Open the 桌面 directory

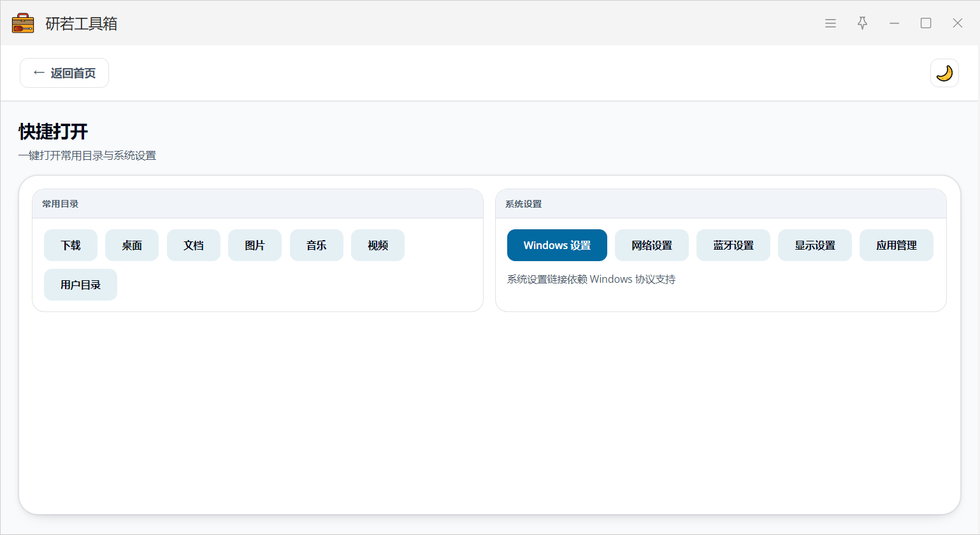132,245
